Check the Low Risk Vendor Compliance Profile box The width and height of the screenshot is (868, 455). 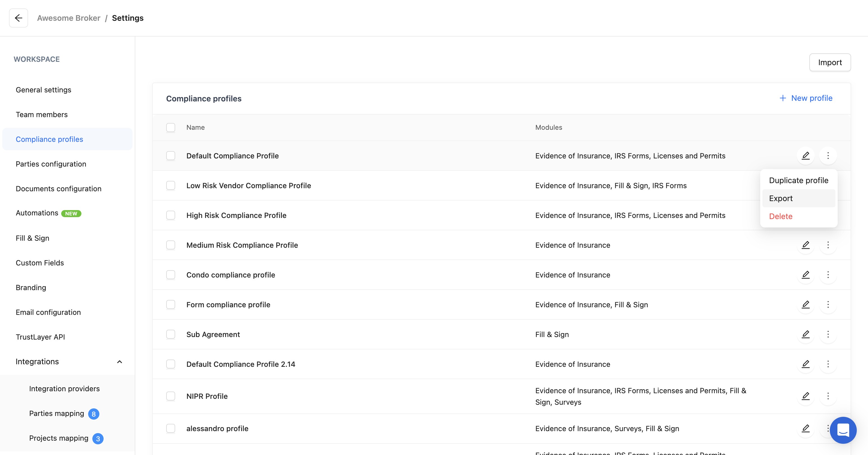coord(170,185)
